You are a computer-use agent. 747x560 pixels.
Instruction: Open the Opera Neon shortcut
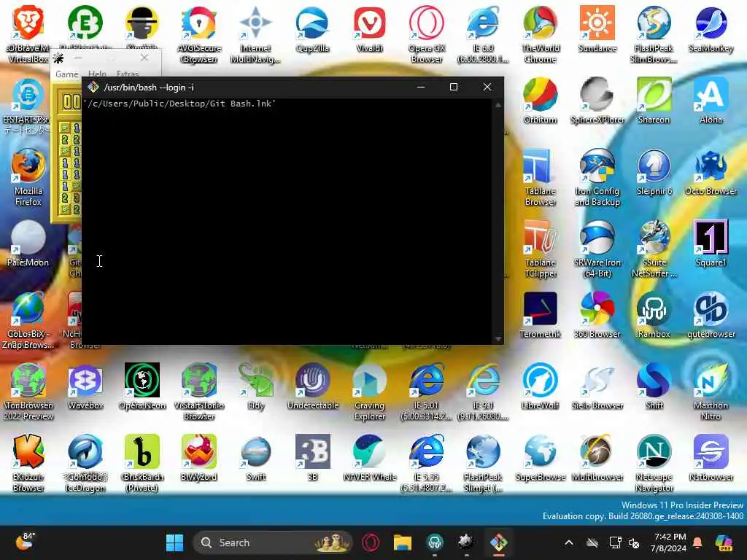tap(142, 386)
